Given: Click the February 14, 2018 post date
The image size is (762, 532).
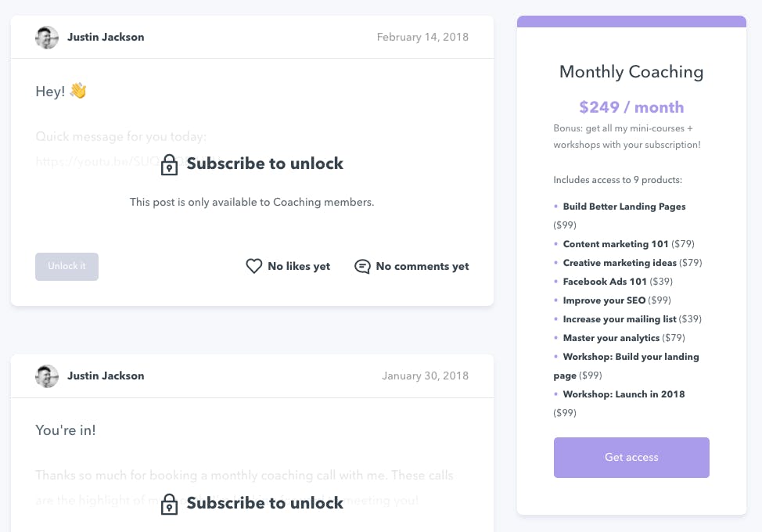Looking at the screenshot, I should pos(422,38).
